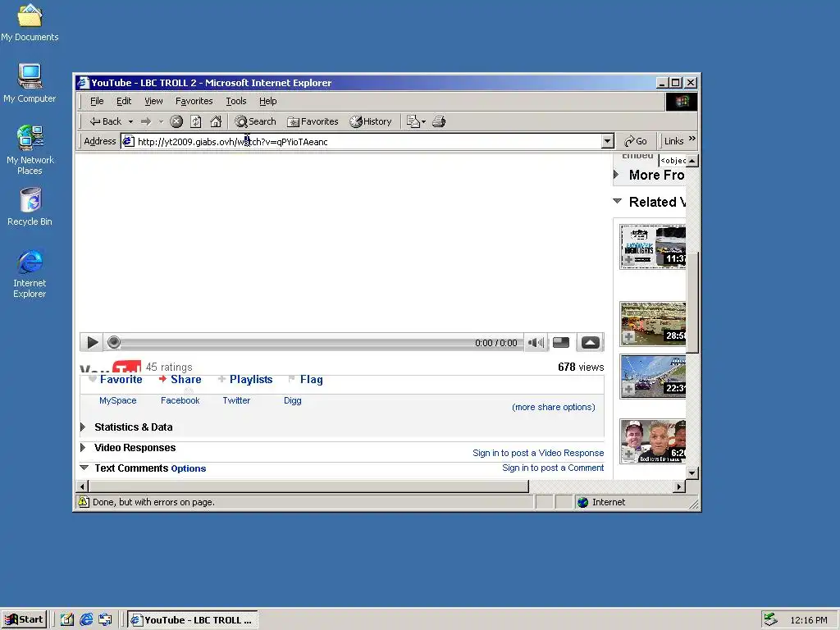Launch Internet Explorer from the quick launch bar
The width and height of the screenshot is (840, 630).
pyautogui.click(x=86, y=620)
